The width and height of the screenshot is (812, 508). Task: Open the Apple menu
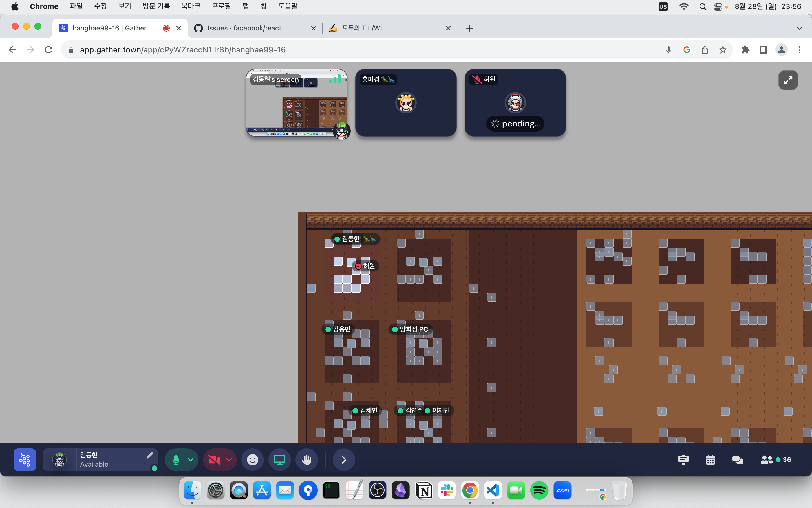(15, 6)
